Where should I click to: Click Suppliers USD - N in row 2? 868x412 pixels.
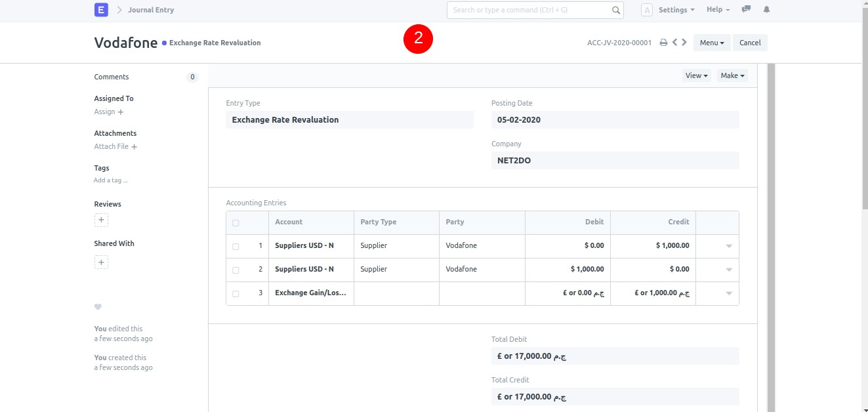[x=304, y=269]
